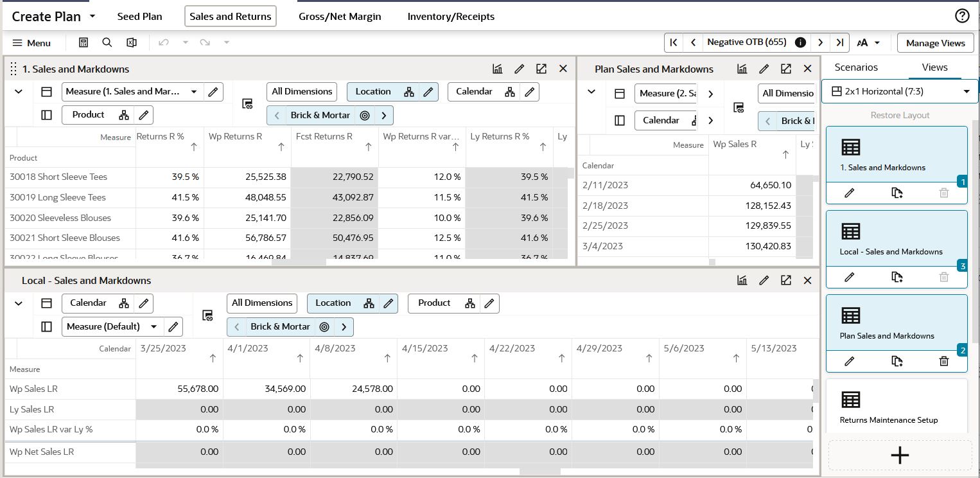Open the Scenarios tab
The width and height of the screenshot is (980, 478).
[856, 67]
